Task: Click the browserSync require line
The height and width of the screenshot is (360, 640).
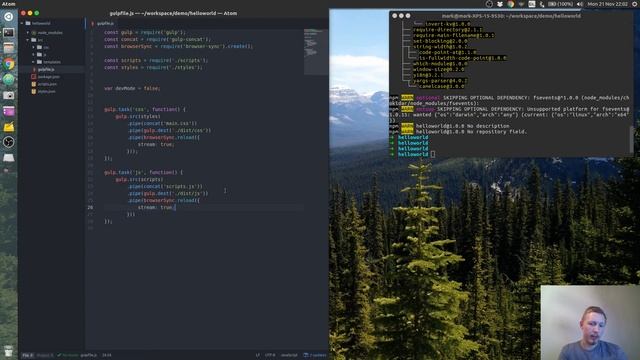Action: [x=178, y=46]
